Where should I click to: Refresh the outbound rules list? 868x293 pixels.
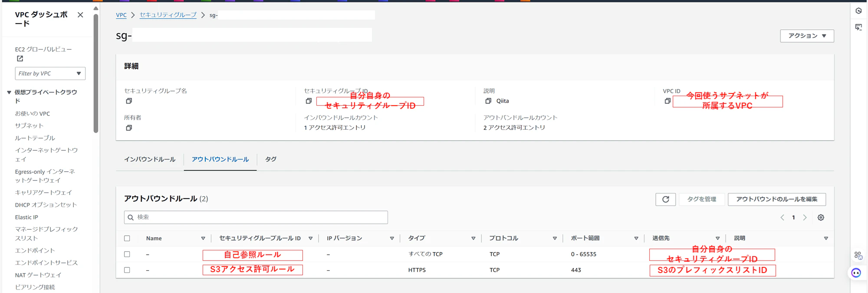pos(665,199)
